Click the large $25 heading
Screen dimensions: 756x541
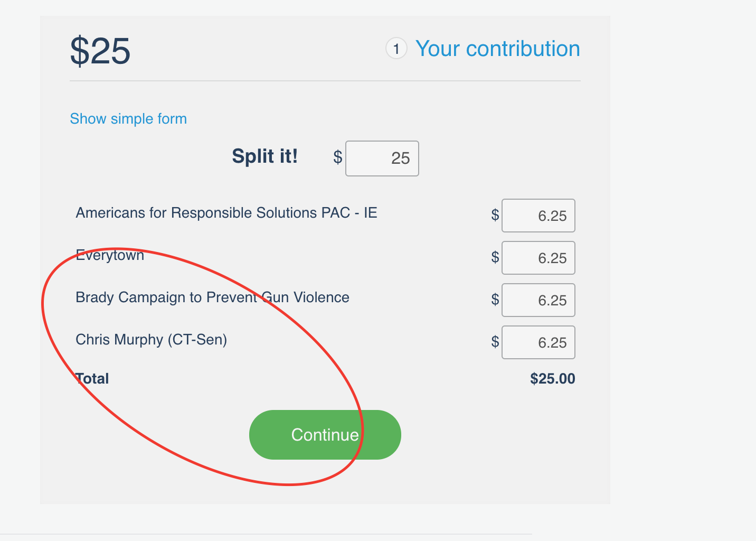coord(100,51)
